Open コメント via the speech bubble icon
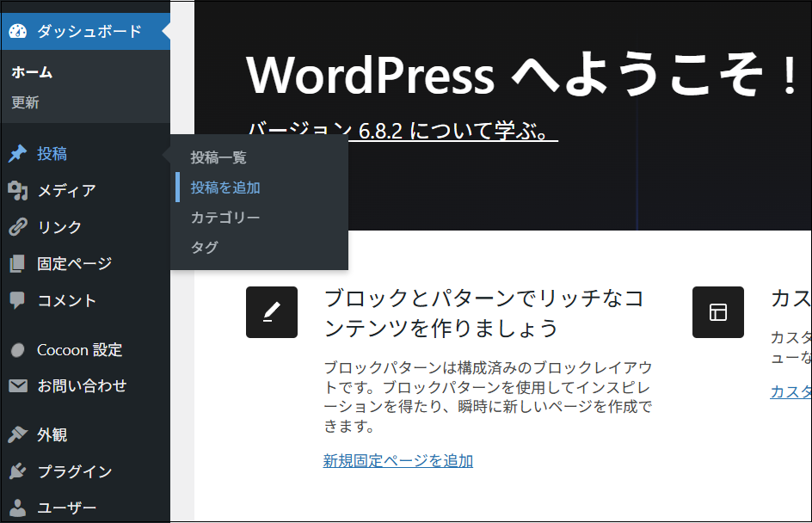The width and height of the screenshot is (812, 523). click(x=15, y=300)
